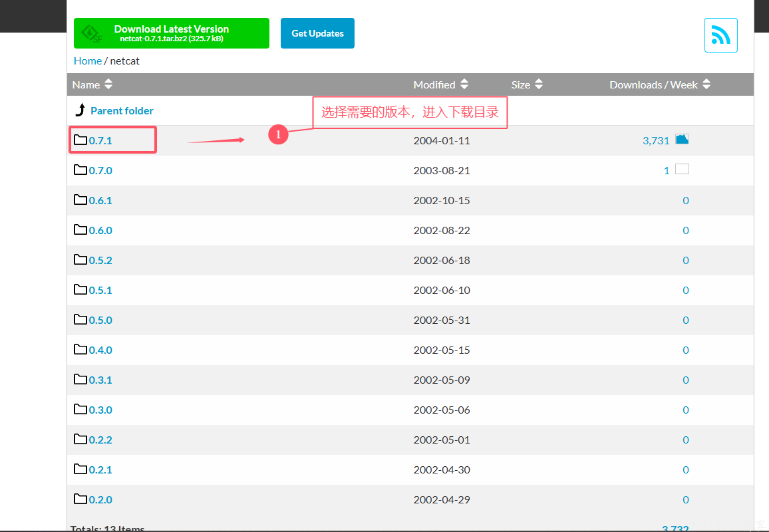Click the 3,731 downloads count link
The image size is (769, 532).
click(x=656, y=141)
